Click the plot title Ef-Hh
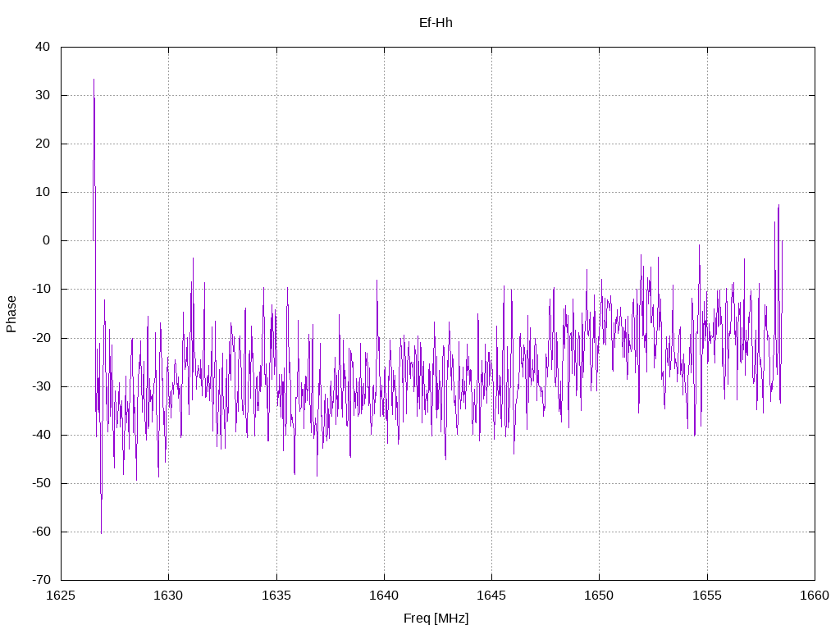Image resolution: width=840 pixels, height=630 pixels. [436, 22]
